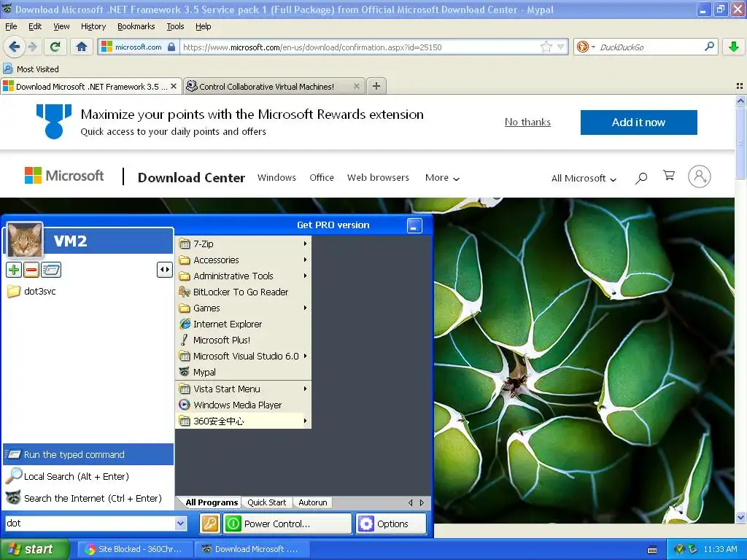Click the green plus add icon
This screenshot has height=560, width=747.
[x=14, y=270]
